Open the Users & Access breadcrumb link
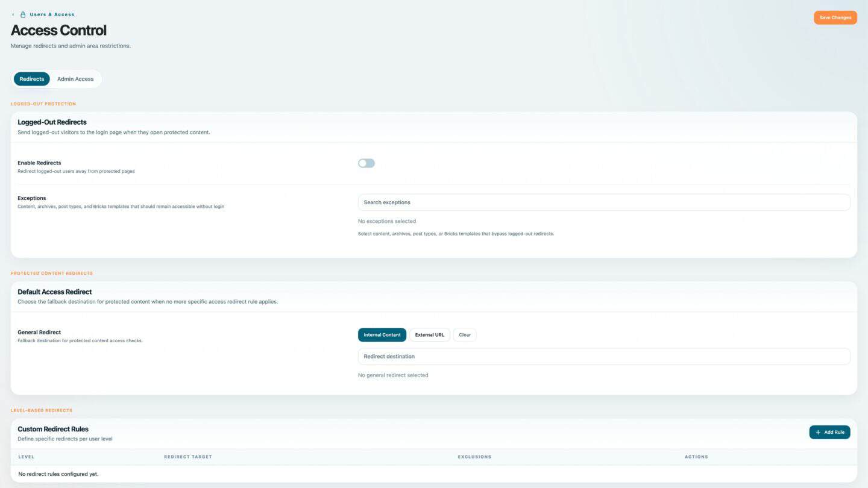Image resolution: width=868 pixels, height=488 pixels. 52,14
